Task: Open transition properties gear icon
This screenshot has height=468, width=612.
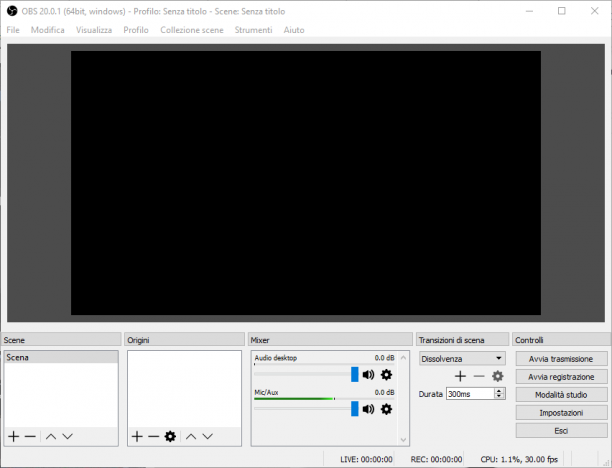Action: click(498, 376)
